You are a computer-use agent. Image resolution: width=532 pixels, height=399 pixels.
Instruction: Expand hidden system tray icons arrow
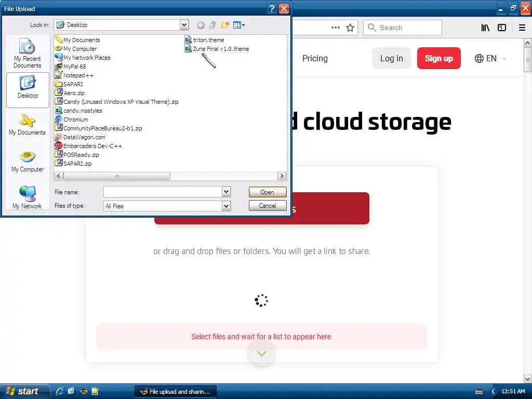click(493, 392)
